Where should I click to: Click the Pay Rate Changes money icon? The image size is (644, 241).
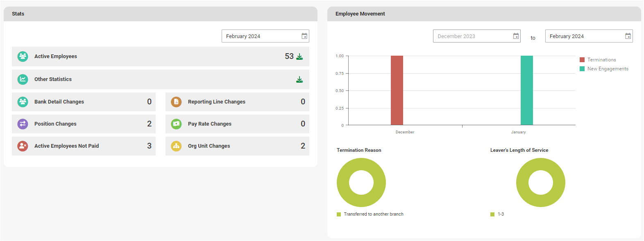point(176,124)
